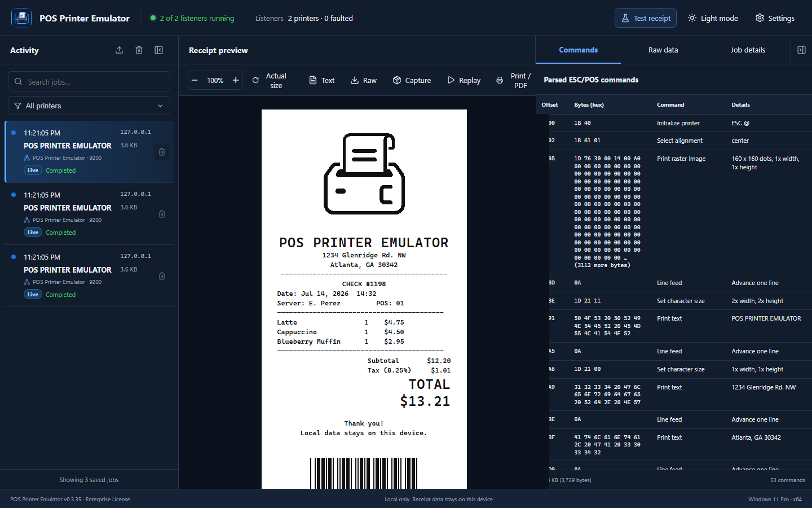Click the '2 printers · 0 faulted' text

320,18
